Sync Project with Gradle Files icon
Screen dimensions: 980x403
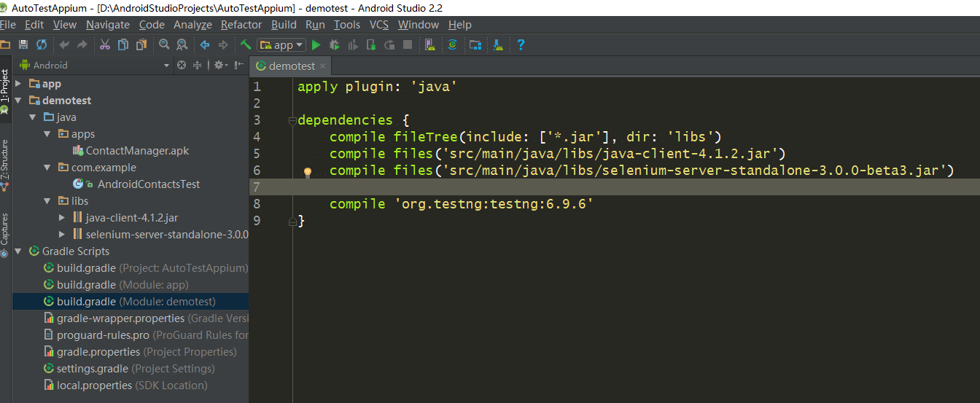click(x=452, y=44)
